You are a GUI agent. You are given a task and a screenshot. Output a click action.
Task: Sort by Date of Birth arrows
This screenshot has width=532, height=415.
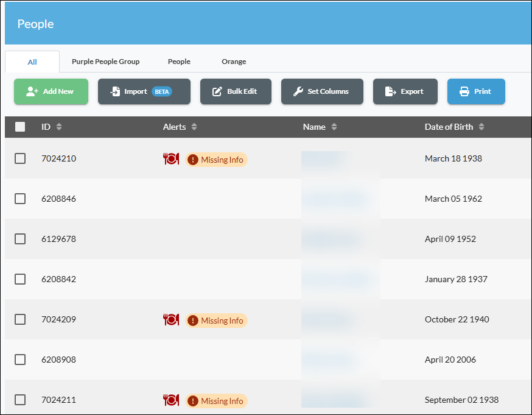pyautogui.click(x=481, y=127)
